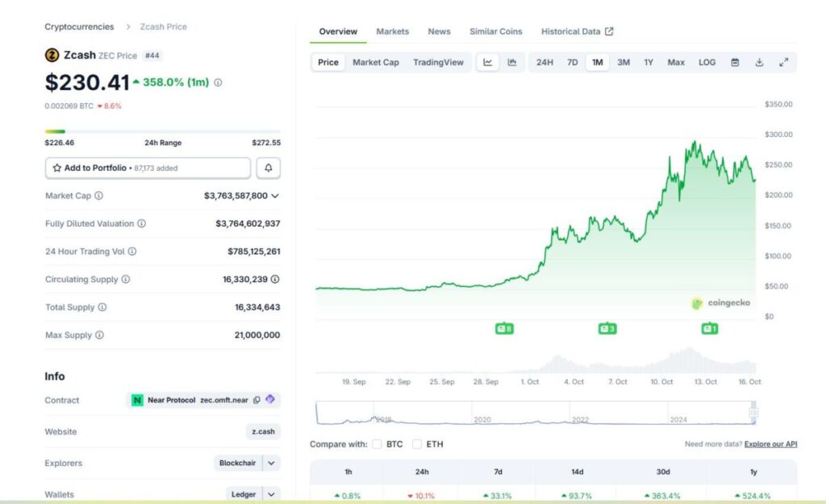
Task: Open the chart calendar date picker
Action: click(x=735, y=63)
